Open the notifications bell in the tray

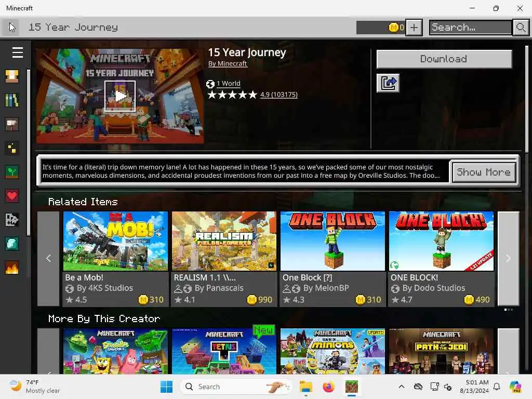pos(497,387)
